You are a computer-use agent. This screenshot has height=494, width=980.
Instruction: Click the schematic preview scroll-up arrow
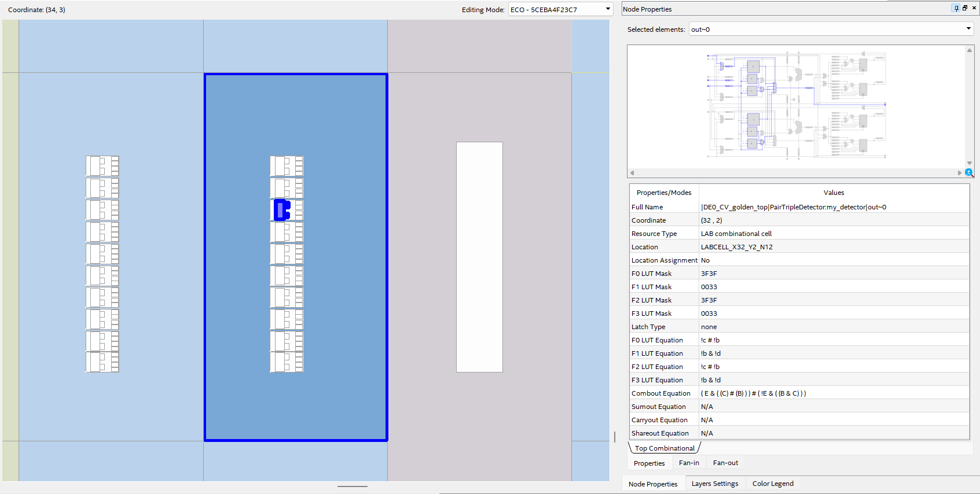coord(969,50)
